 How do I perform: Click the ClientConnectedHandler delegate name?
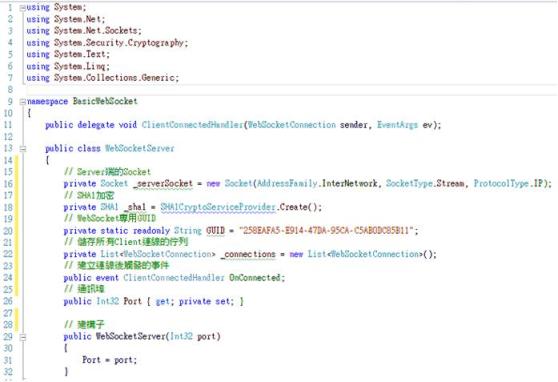click(x=192, y=125)
